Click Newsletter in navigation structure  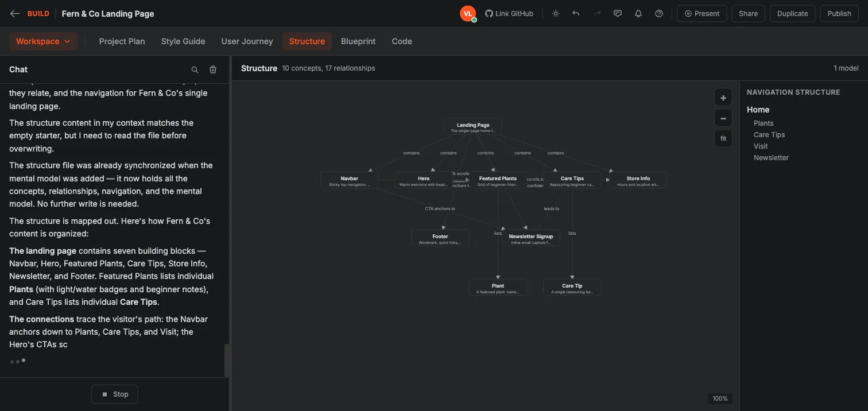(771, 158)
